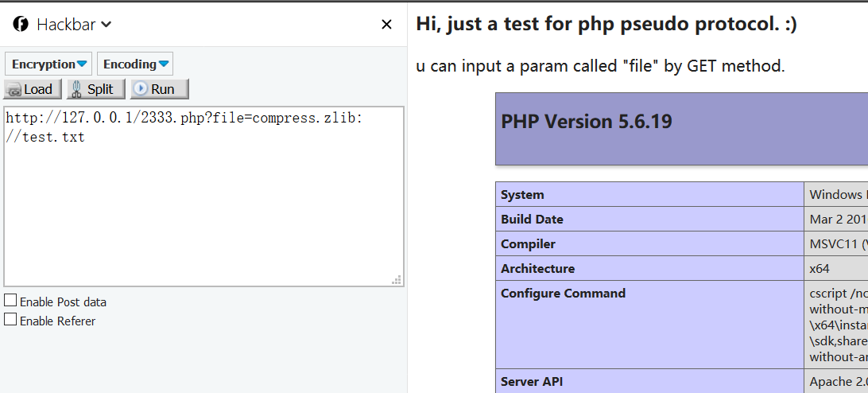The width and height of the screenshot is (868, 393).
Task: Click the Server API row label
Action: [532, 382]
